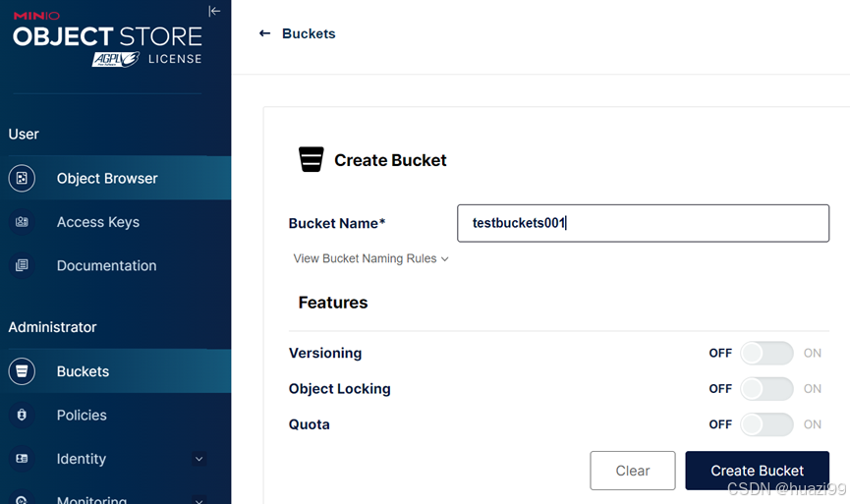The width and height of the screenshot is (850, 504).
Task: Click the OFF label beside Quota
Action: pos(720,424)
